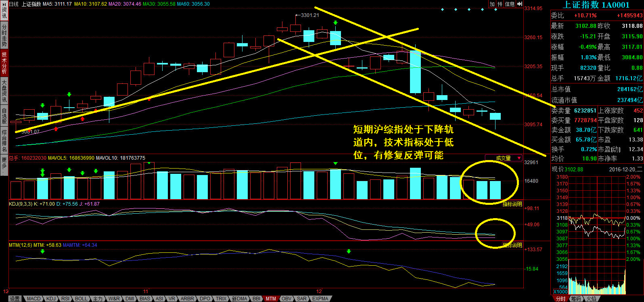Switch to the MACD indicator tab
The image size is (644, 302).
(34, 299)
